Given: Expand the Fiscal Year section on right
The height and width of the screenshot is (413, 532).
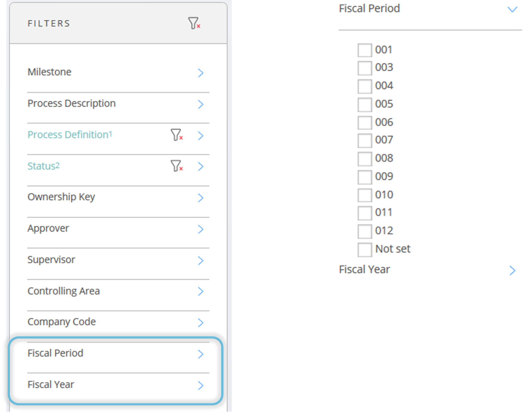Looking at the screenshot, I should click(x=512, y=271).
